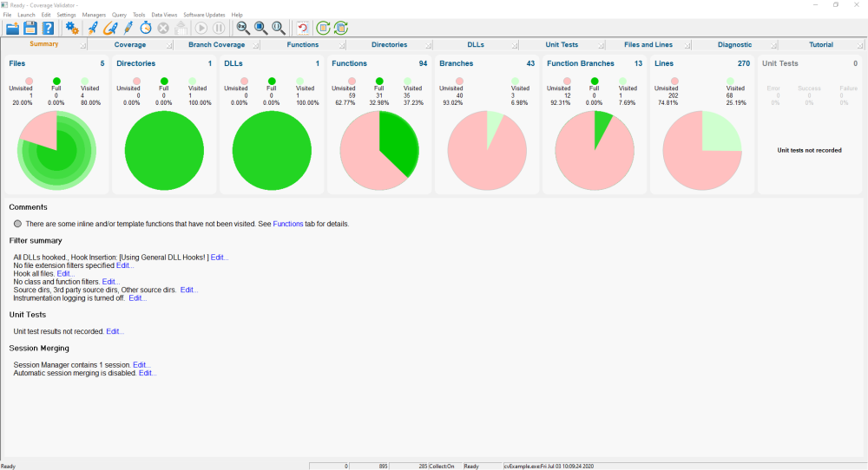Screen dimensions: 868x470
Task: Click 'Unit tests not recorded' text
Action: tap(809, 150)
